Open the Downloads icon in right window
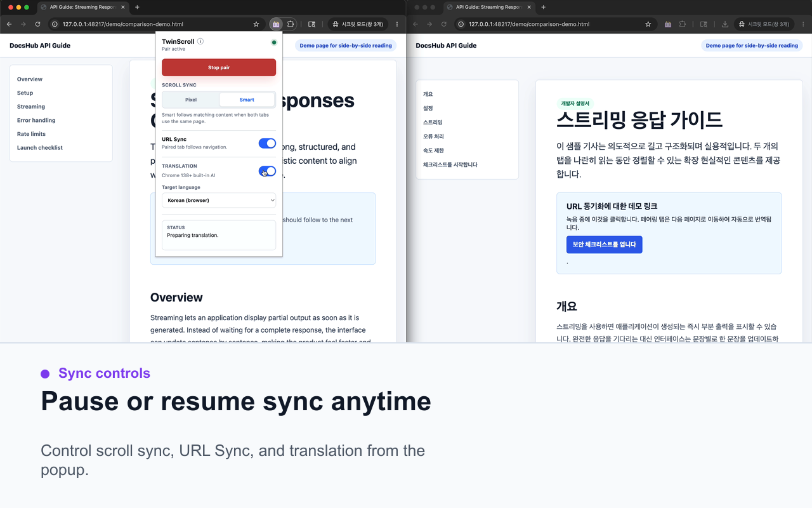812x508 pixels. pyautogui.click(x=725, y=24)
